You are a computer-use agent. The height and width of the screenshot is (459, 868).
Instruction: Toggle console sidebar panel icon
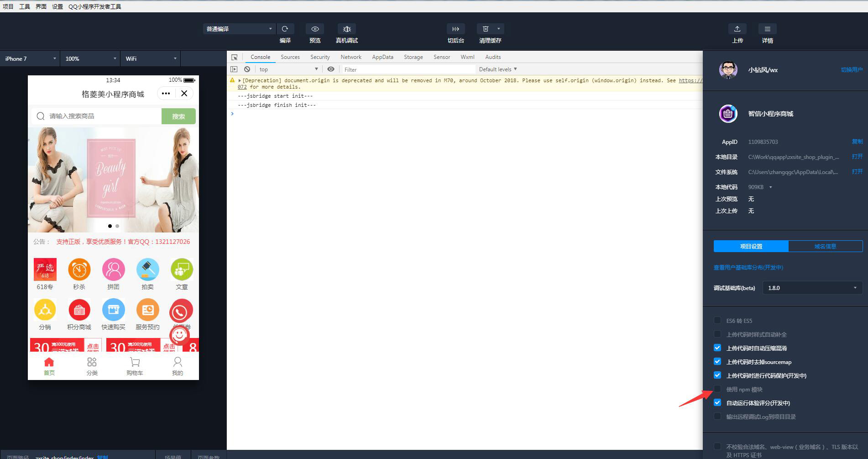[x=234, y=69]
